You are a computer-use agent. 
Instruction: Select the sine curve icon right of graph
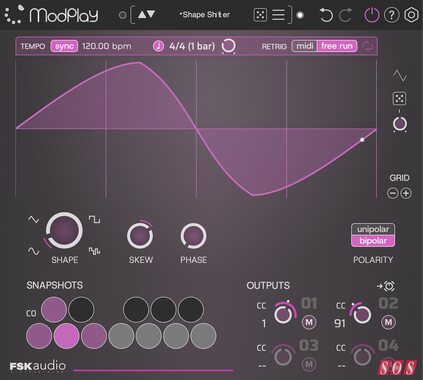coord(399,76)
